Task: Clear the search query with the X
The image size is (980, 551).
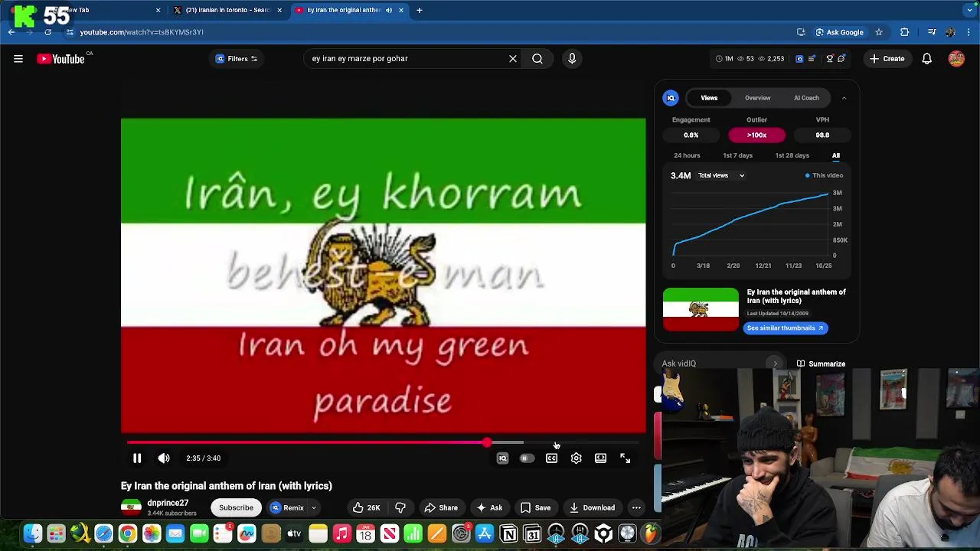Action: tap(513, 58)
